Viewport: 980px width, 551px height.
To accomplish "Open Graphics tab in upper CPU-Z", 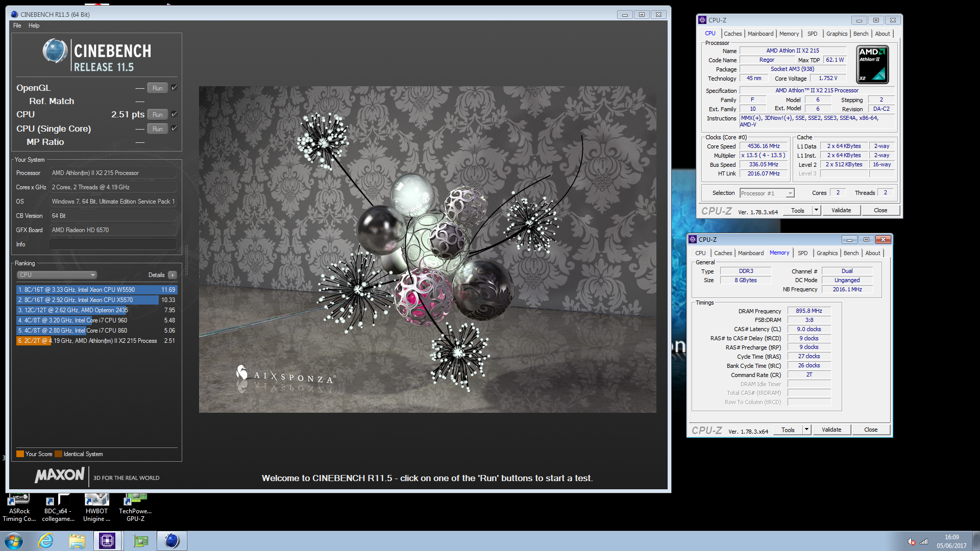I will pos(837,34).
